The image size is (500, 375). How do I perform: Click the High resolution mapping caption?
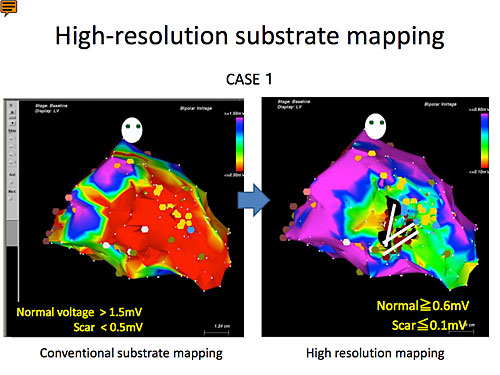375,353
